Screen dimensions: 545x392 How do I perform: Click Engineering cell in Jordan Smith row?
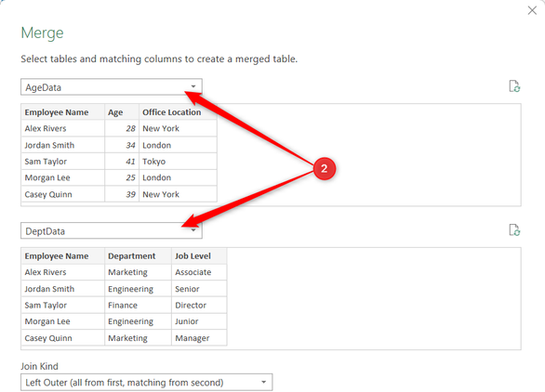(138, 289)
